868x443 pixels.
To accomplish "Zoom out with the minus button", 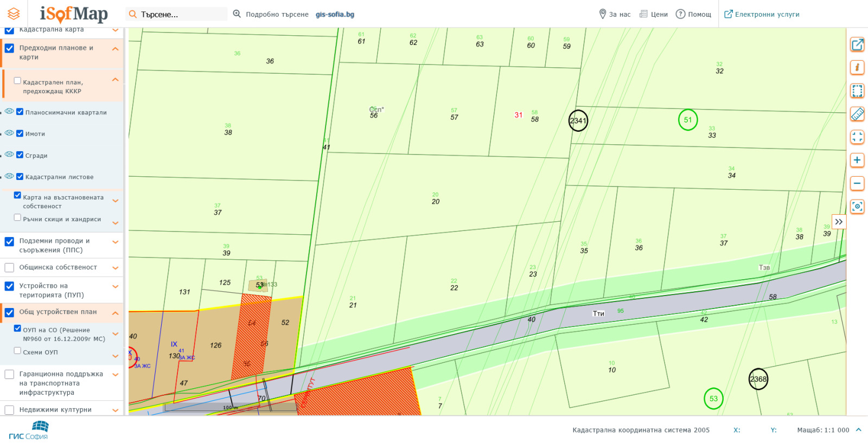I will click(857, 183).
